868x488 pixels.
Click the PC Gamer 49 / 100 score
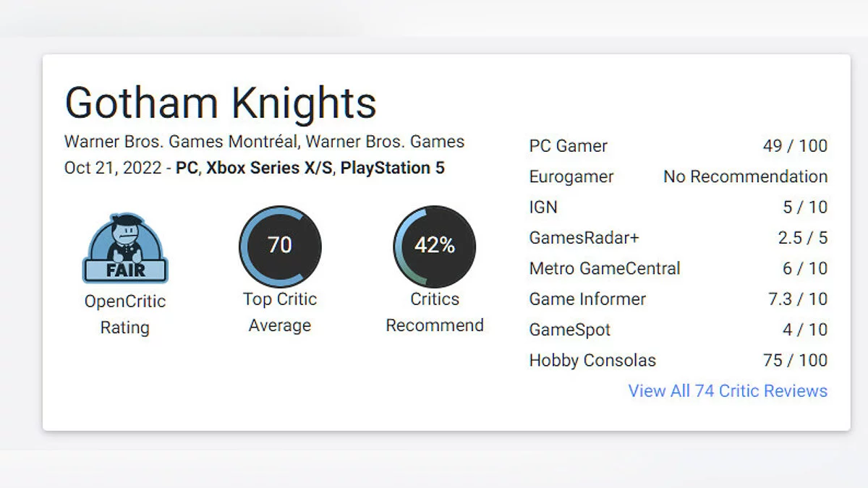[x=794, y=146]
